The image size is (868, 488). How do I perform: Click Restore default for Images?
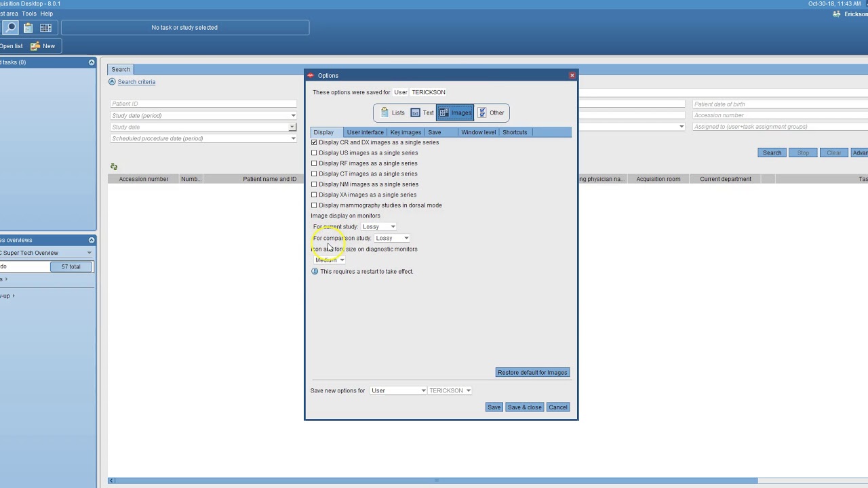point(532,373)
